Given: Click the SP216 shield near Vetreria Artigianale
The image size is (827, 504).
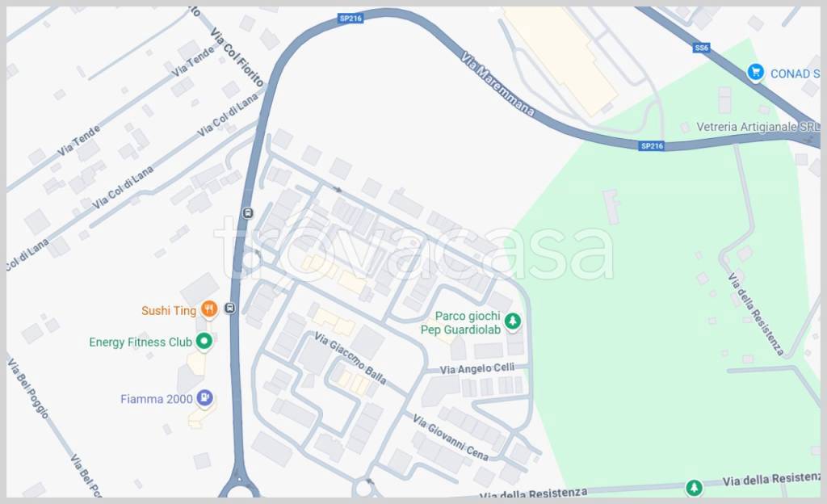Looking at the screenshot, I should (652, 146).
